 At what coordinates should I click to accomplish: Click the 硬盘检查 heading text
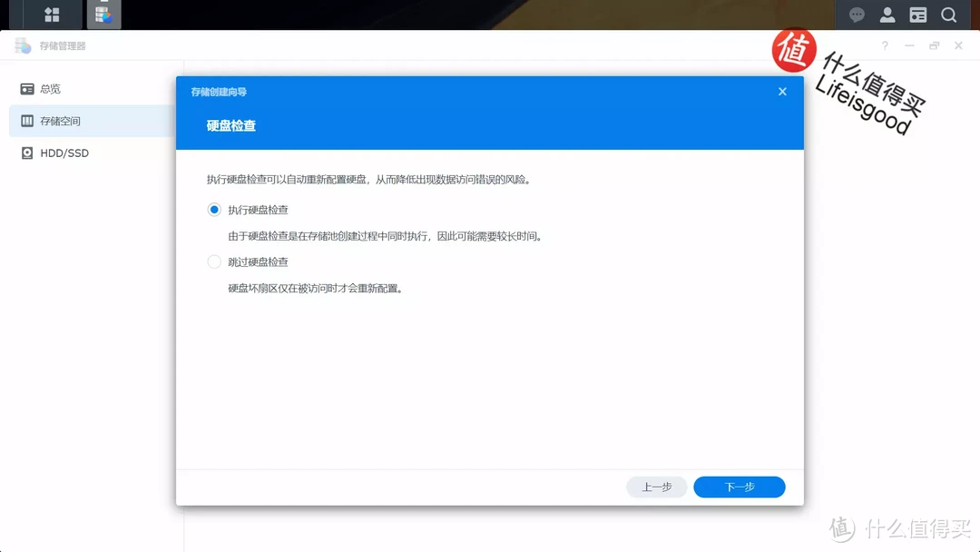click(231, 125)
